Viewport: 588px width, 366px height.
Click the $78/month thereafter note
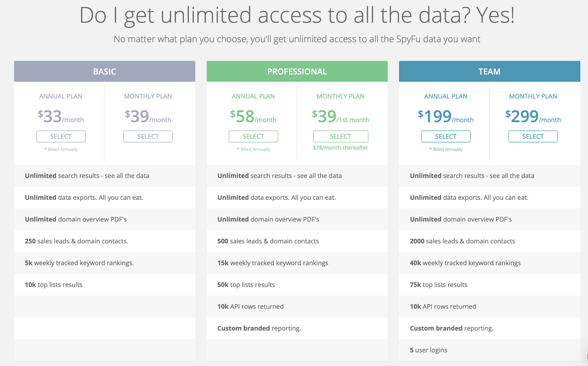340,148
